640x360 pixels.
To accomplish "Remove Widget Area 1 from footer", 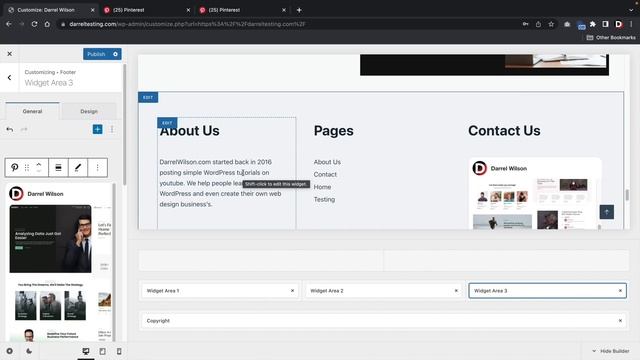I will point(292,291).
